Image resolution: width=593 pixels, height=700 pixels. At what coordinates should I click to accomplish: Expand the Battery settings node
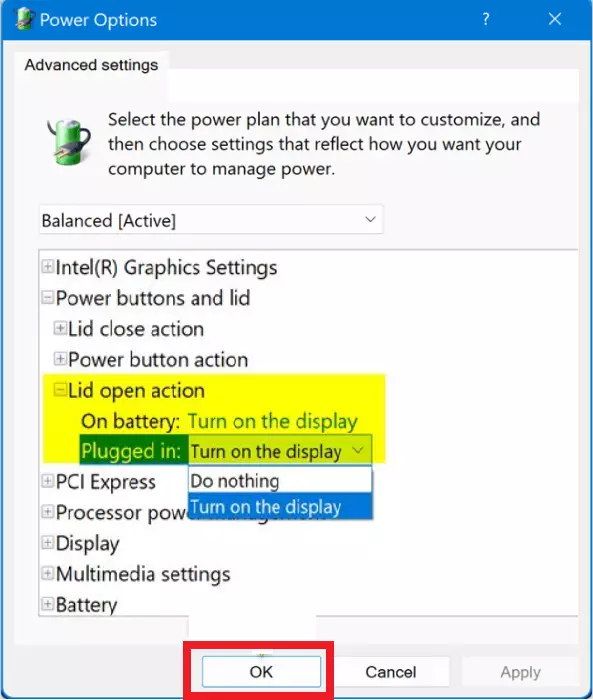click(47, 604)
